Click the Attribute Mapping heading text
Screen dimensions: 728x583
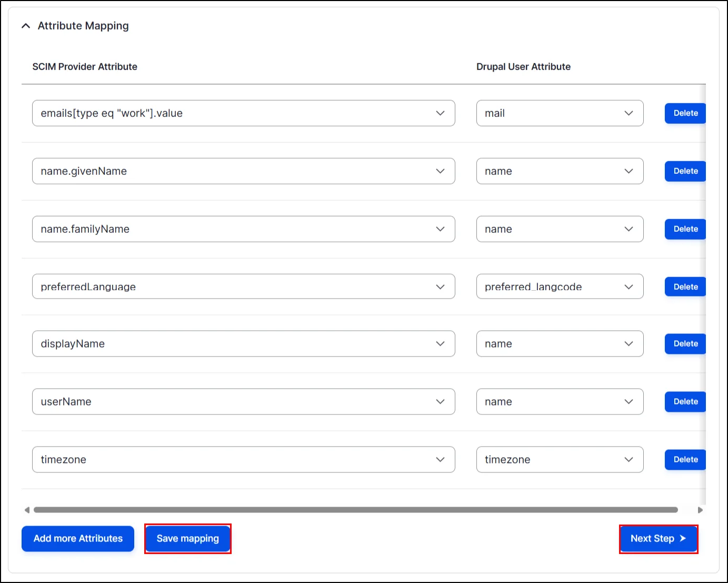(x=83, y=26)
